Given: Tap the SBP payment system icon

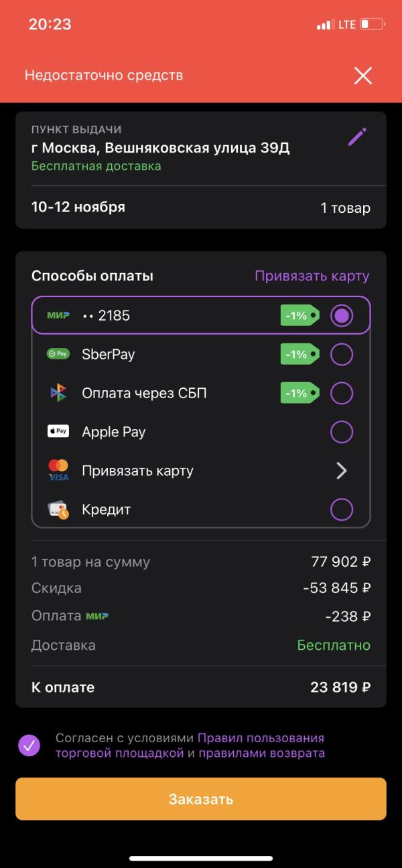Looking at the screenshot, I should click(x=58, y=393).
